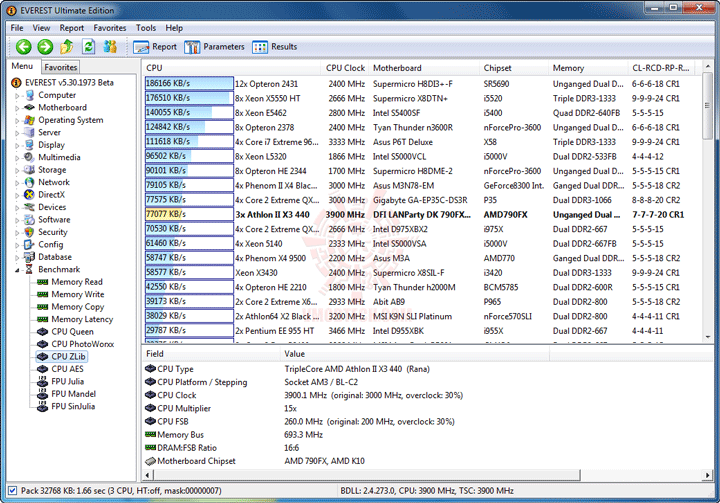This screenshot has width=720, height=503.
Task: Click the highlighted 77077 KB/s bar
Action: pos(189,214)
